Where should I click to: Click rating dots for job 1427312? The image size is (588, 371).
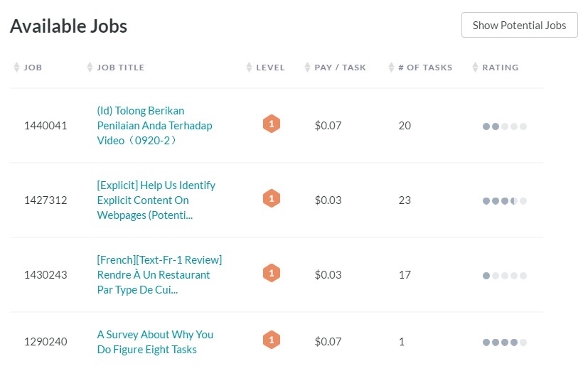(x=504, y=201)
